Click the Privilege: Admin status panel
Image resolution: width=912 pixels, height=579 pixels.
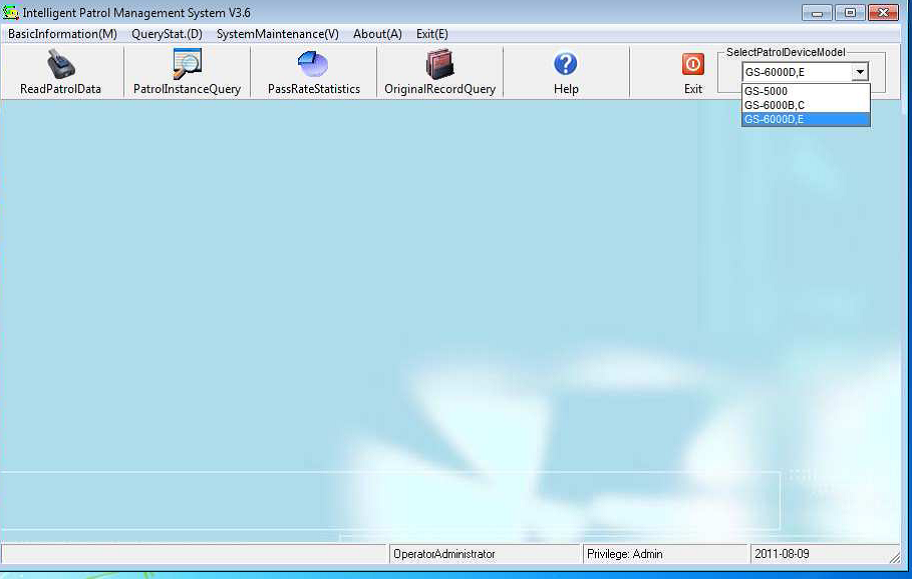624,554
